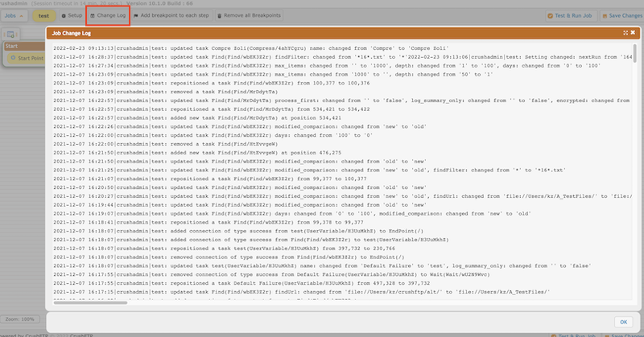
Task: Select log entry at 2021-12-07 16:28:37
Action: click(343, 57)
